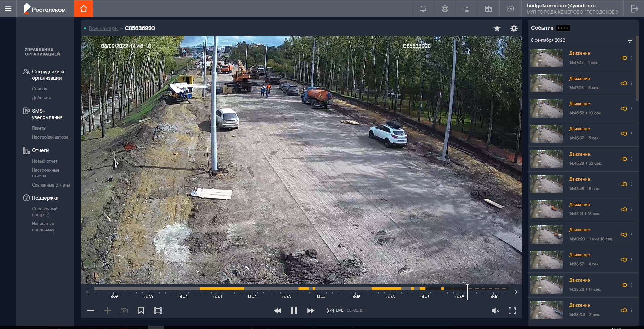Open camera settings gear
Image resolution: width=644 pixels, height=329 pixels.
point(514,28)
